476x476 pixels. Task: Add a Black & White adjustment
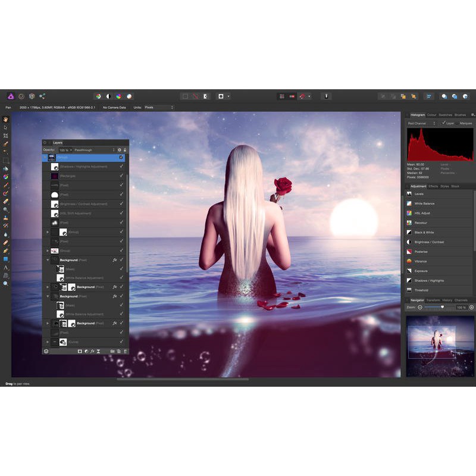pyautogui.click(x=424, y=232)
